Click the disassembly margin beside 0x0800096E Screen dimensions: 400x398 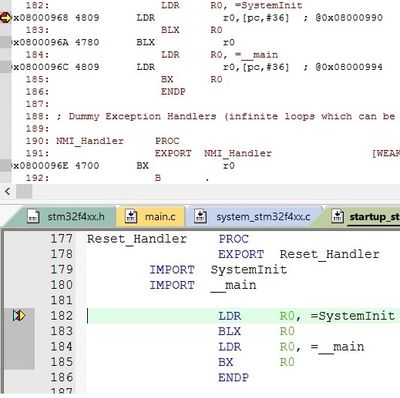tap(5, 166)
